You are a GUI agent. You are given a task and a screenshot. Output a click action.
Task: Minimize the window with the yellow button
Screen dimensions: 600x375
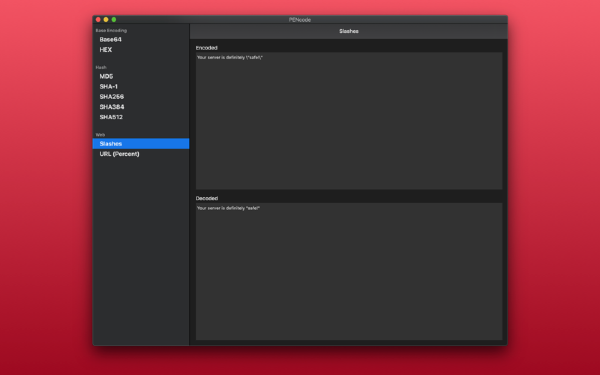click(106, 20)
